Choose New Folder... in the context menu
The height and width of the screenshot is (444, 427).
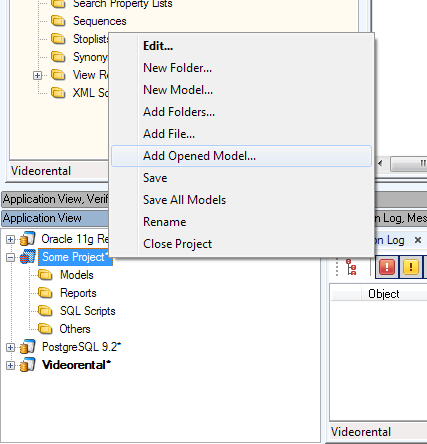[241, 68]
